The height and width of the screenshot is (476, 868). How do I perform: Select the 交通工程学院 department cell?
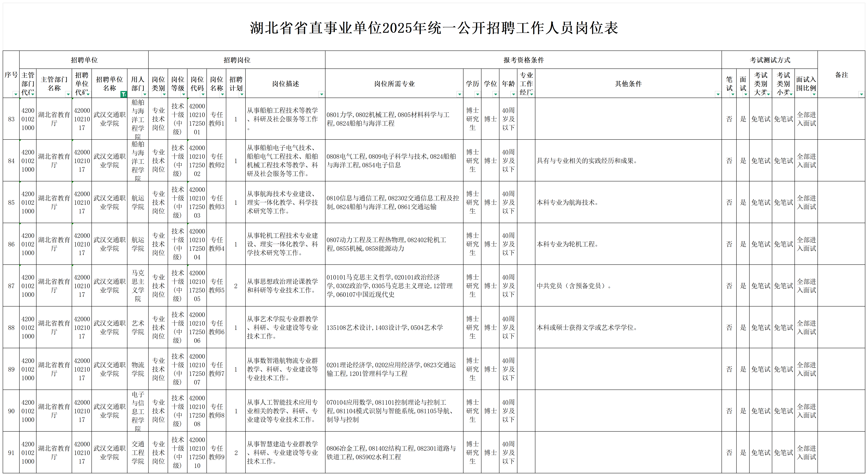click(138, 453)
